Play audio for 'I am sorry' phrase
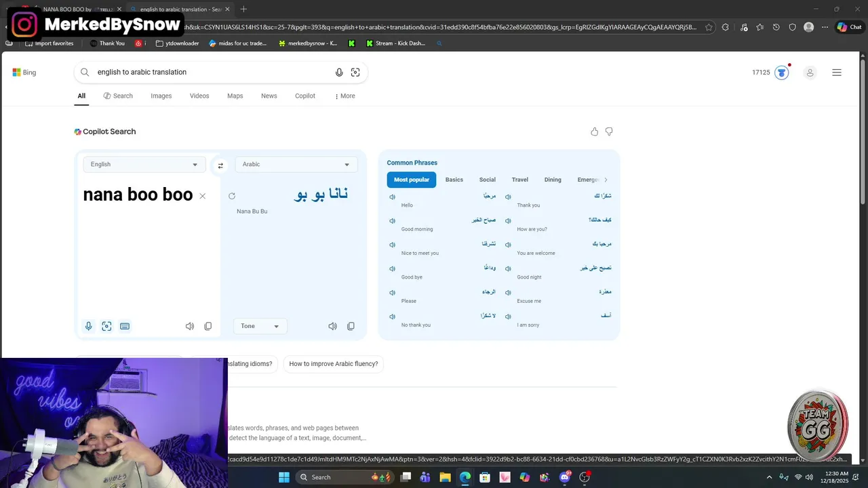 pos(508,317)
